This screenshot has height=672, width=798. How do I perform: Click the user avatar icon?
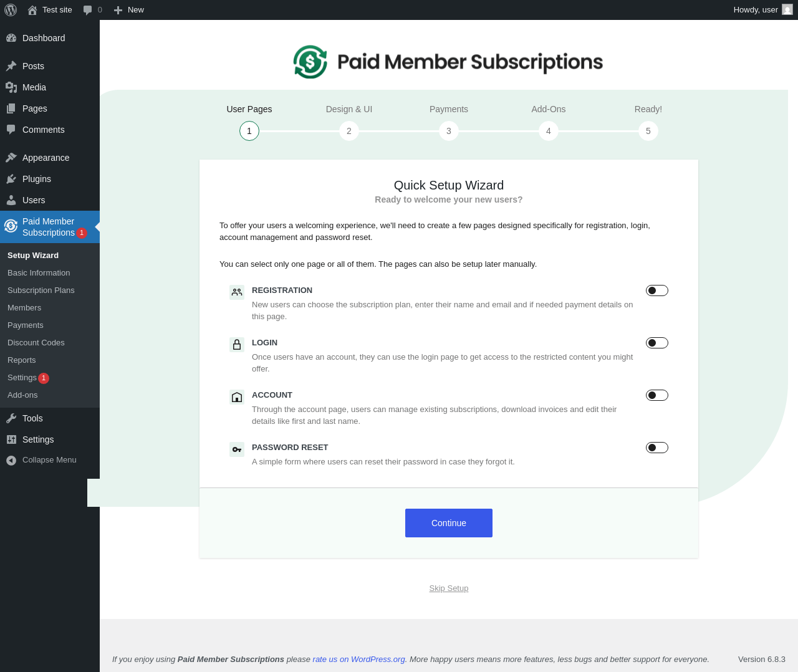click(787, 10)
